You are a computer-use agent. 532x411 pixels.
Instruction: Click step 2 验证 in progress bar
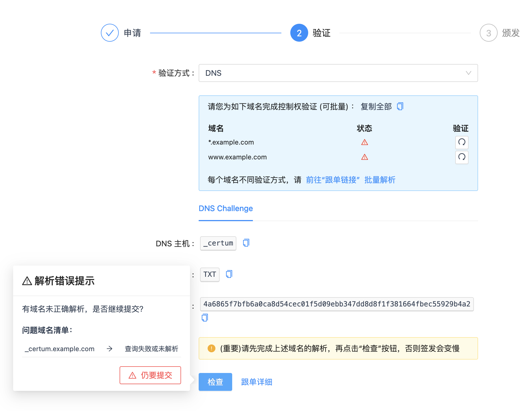(x=299, y=33)
